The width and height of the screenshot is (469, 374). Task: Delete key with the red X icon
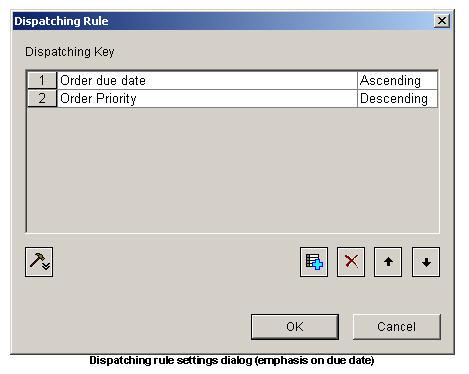(351, 262)
